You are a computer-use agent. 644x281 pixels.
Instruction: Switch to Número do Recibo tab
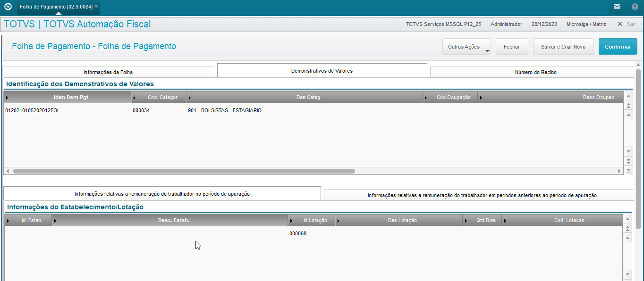pyautogui.click(x=532, y=72)
